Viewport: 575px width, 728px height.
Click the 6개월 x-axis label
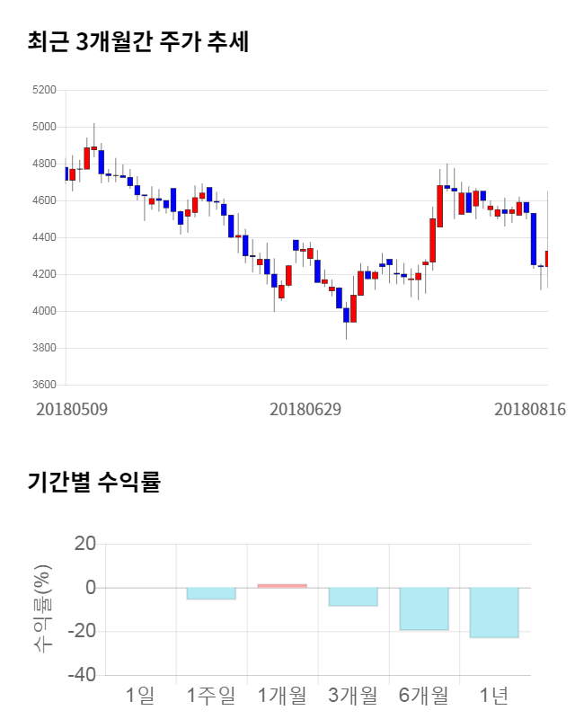(x=424, y=696)
